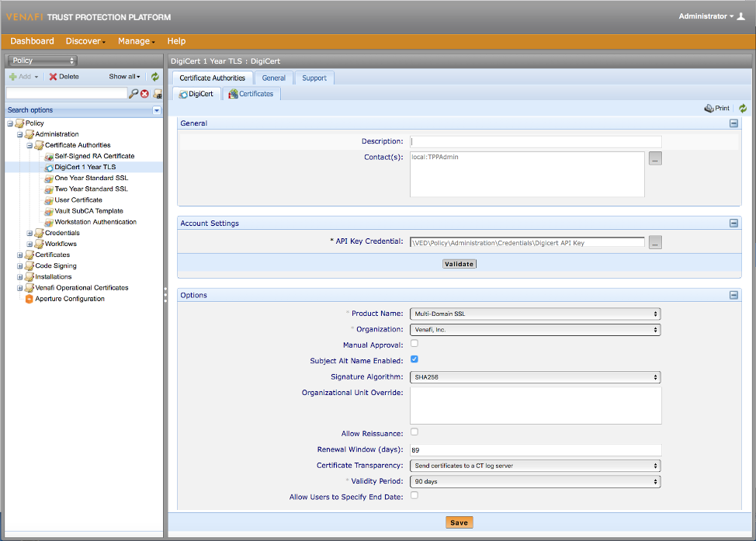This screenshot has width=756, height=541.
Task: Click the tree search input box
Action: pyautogui.click(x=67, y=94)
